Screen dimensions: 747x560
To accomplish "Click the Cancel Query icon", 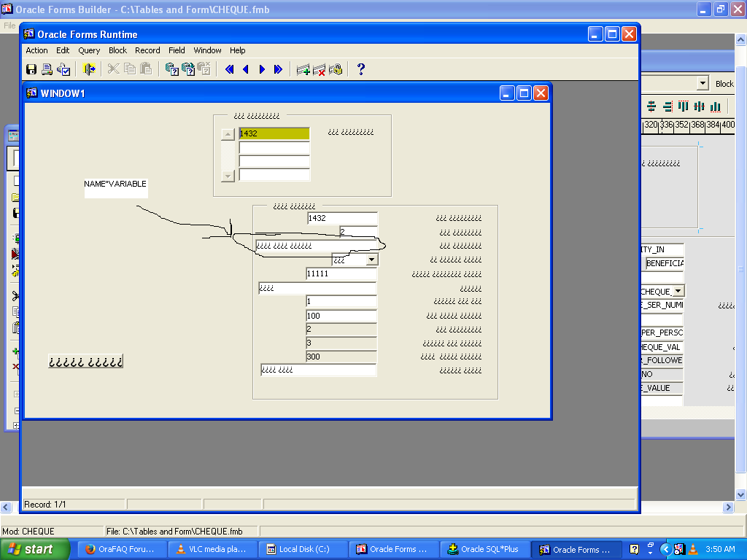I will point(204,69).
